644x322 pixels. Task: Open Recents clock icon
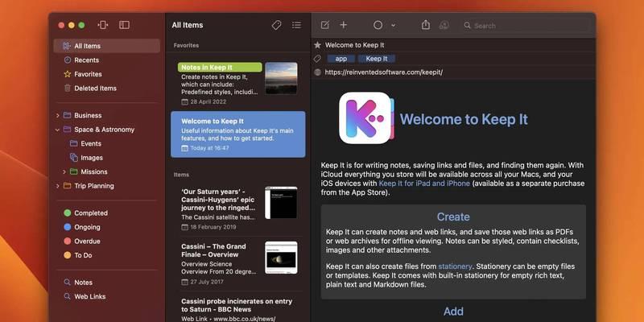pyautogui.click(x=68, y=60)
